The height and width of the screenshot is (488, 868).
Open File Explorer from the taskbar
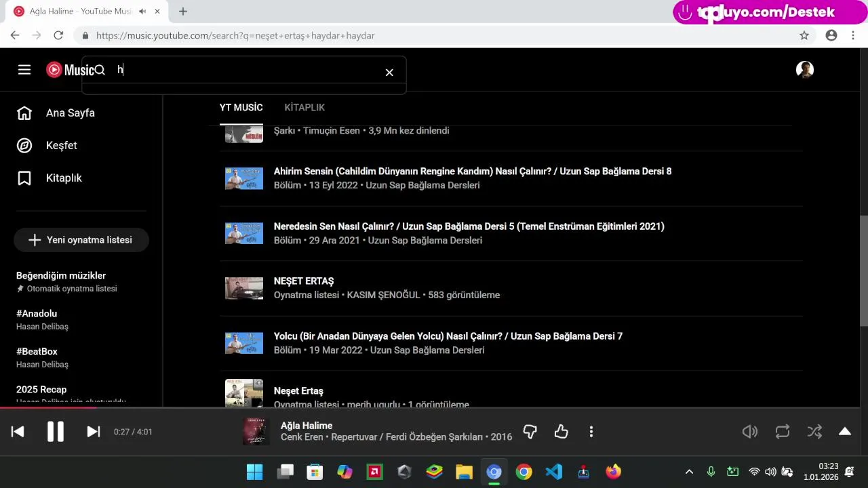click(464, 472)
